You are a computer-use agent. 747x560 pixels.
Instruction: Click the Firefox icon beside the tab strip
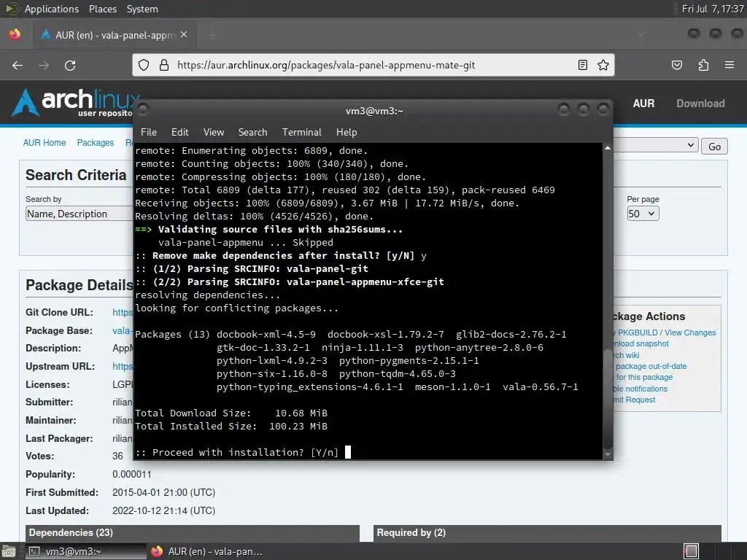[15, 34]
